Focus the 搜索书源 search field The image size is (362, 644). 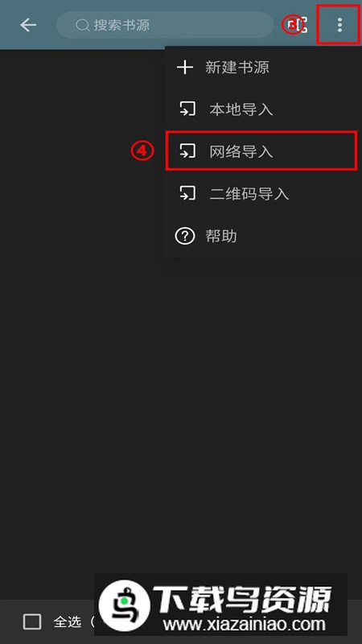(x=165, y=25)
